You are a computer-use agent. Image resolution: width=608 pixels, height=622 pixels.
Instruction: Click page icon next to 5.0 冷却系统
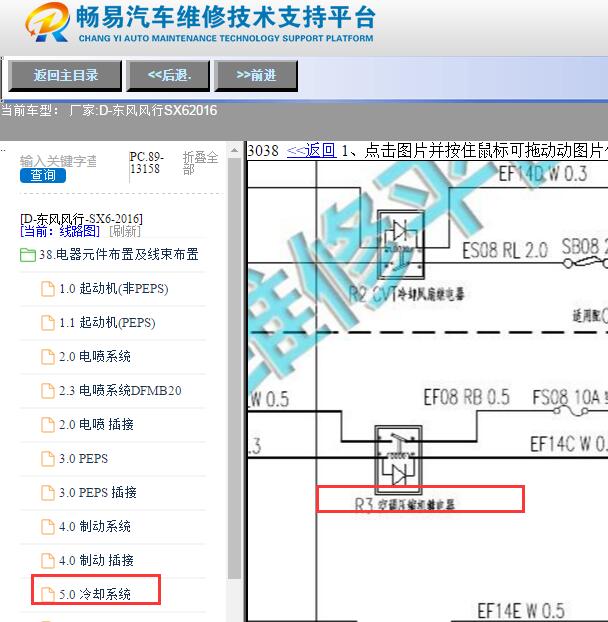[48, 594]
